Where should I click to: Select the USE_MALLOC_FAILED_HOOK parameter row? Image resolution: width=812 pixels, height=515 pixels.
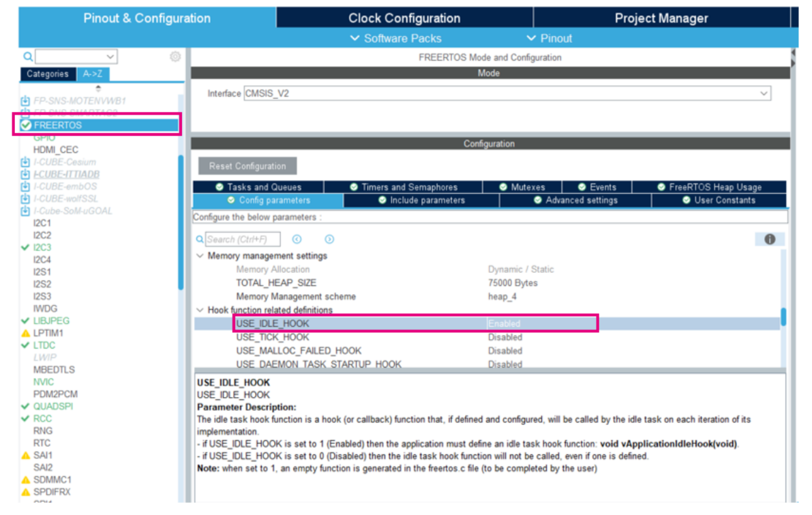click(x=487, y=351)
